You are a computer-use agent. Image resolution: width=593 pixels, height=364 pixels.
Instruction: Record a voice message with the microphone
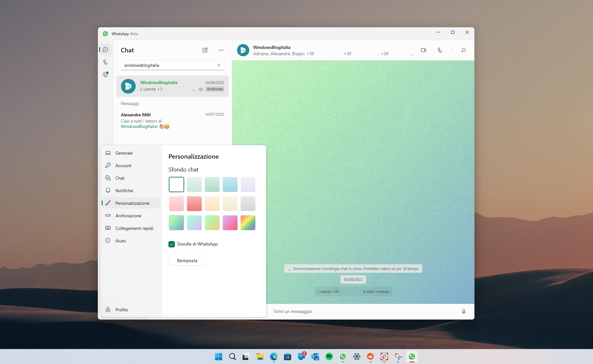tap(463, 311)
